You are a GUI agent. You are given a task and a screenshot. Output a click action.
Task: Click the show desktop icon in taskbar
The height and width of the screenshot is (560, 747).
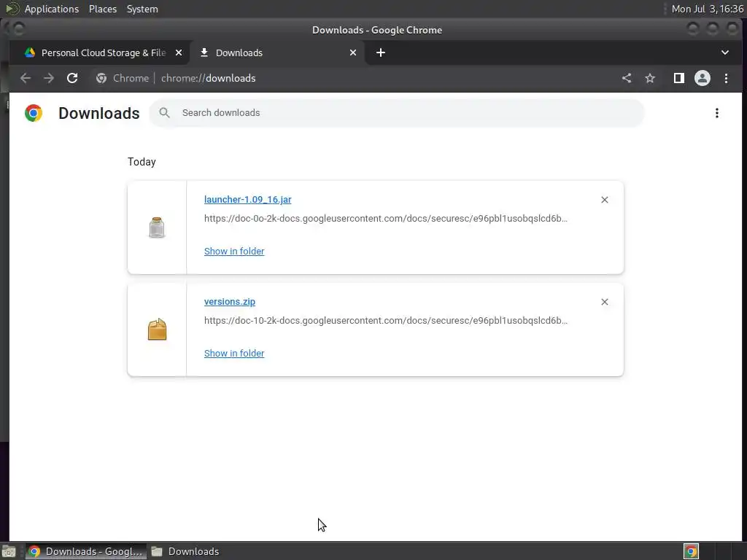point(9,551)
